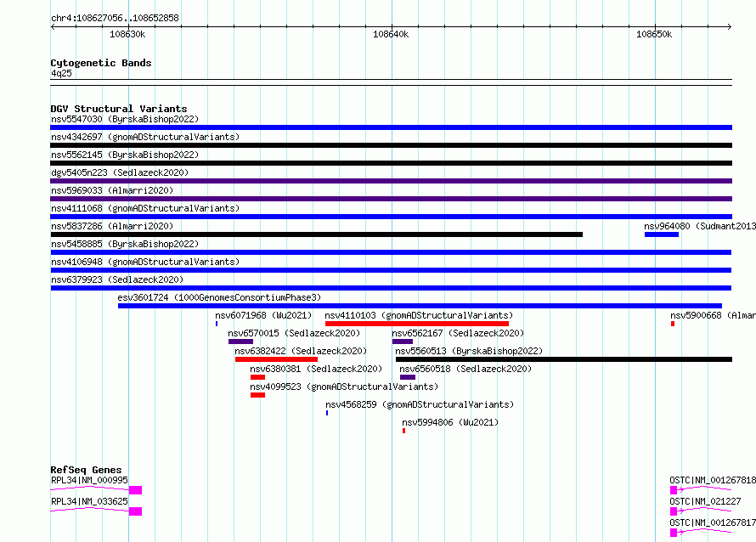This screenshot has width=756, height=542.
Task: Open nsv6562167 (Sedlazeck2020) label
Action: click(x=458, y=333)
